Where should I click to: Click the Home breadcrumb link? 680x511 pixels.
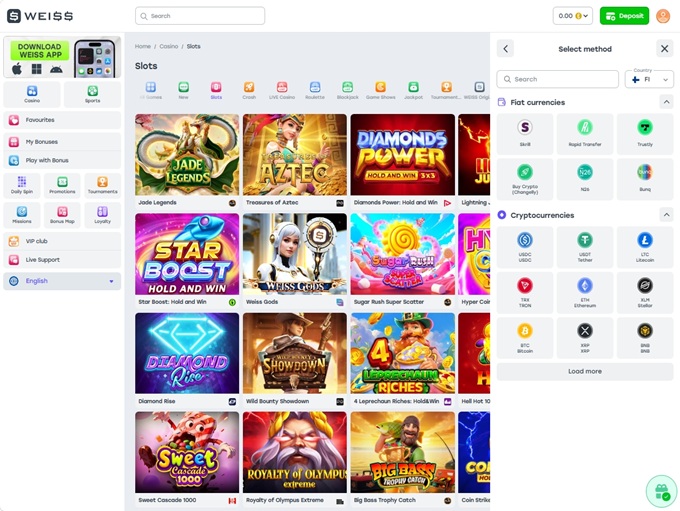143,46
